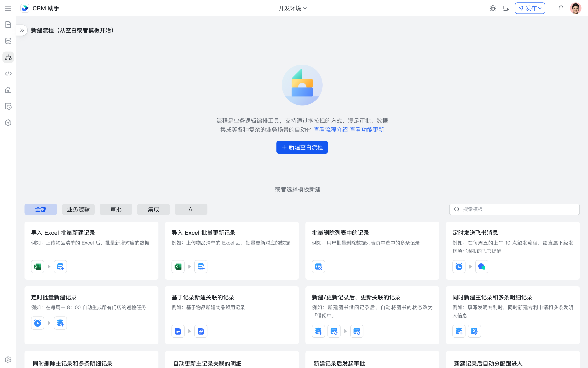Select the 业务逻辑 template tab

(78, 209)
